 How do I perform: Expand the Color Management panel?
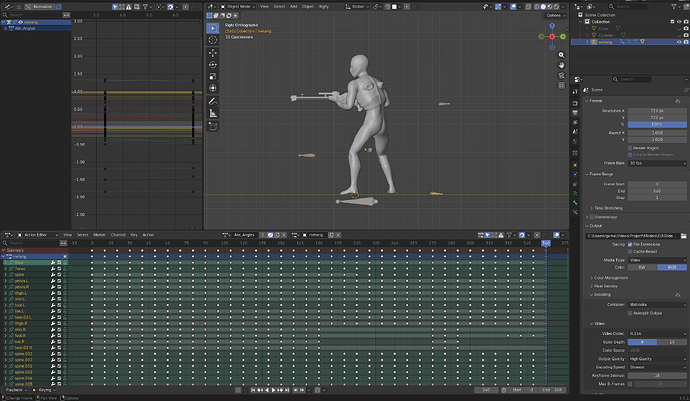[x=611, y=278]
